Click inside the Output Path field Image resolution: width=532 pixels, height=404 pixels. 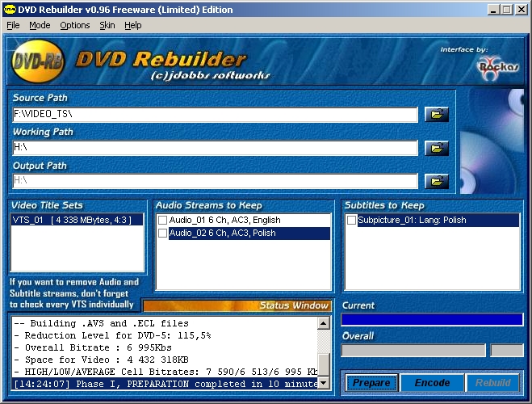[215, 181]
